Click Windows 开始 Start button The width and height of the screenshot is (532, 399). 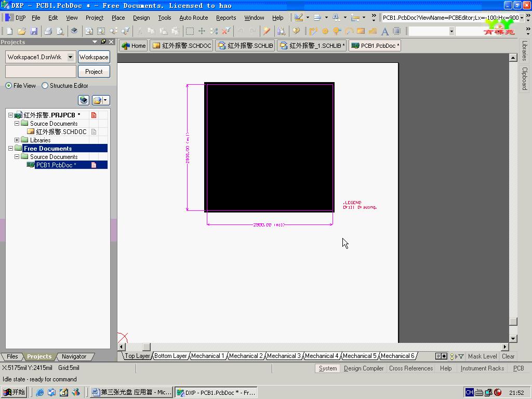14,392
